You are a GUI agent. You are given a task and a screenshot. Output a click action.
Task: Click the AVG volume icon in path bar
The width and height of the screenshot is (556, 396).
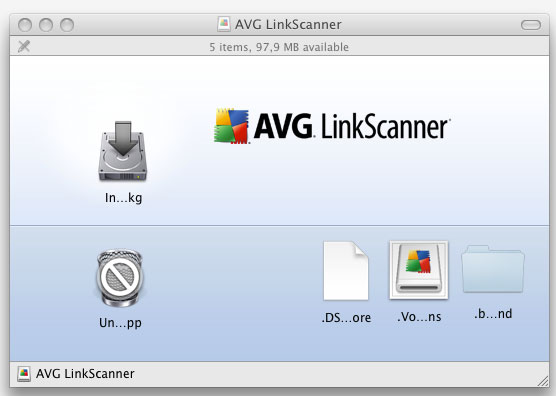coord(24,374)
